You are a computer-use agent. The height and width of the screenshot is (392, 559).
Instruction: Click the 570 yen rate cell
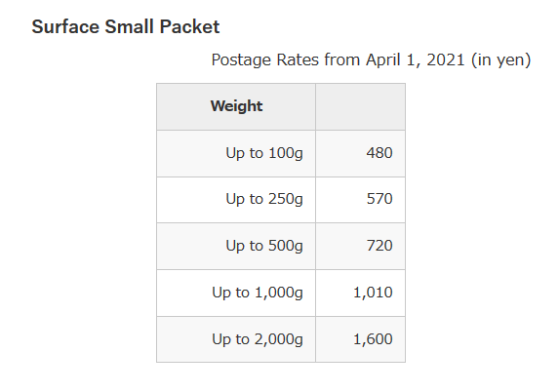point(360,200)
